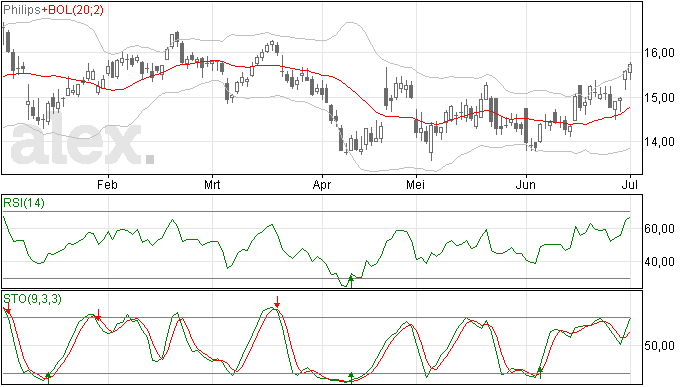The width and height of the screenshot is (690, 387).
Task: Click the 16,00 price axis value
Action: pos(659,53)
